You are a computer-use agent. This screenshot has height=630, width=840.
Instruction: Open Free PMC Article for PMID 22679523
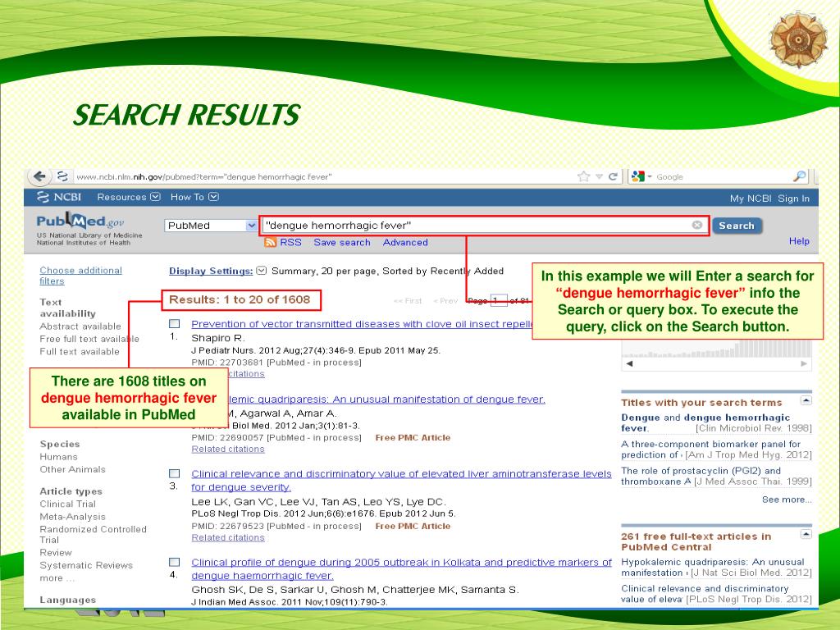click(413, 526)
